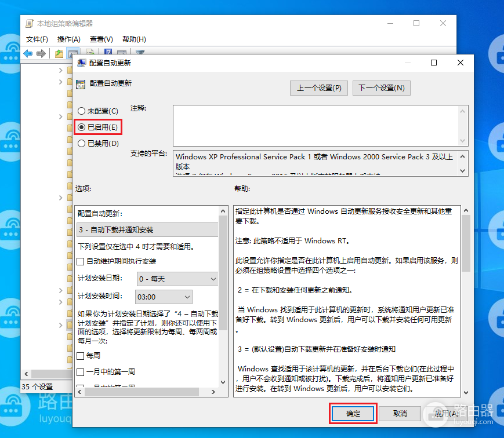Click the 本地组策略编辑器 title bar icon

29,23
